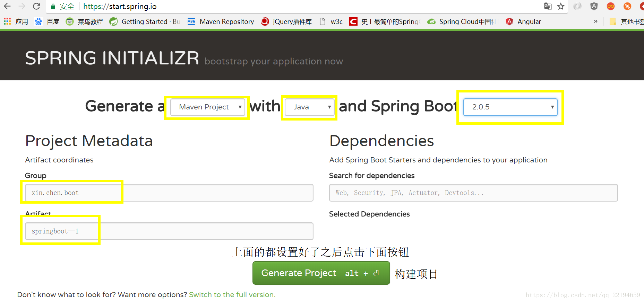Open the Maven Project type dropdown
Screen dimensions: 644x302
tap(207, 107)
